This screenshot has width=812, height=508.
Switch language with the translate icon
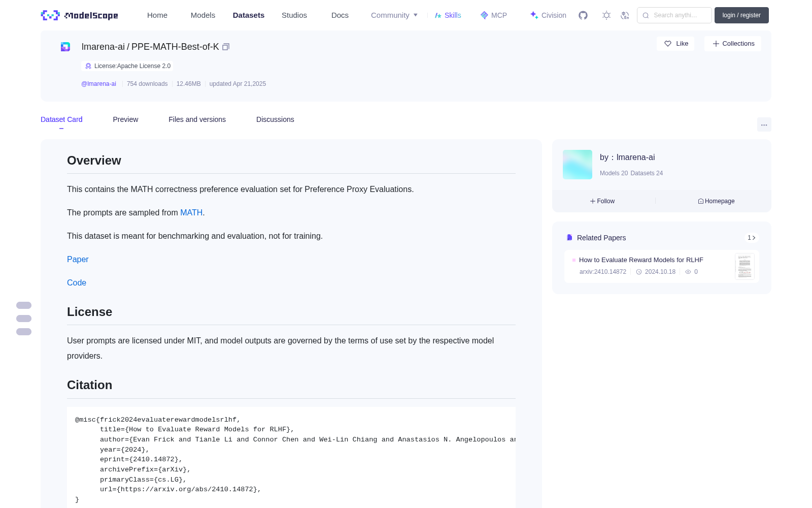pyautogui.click(x=625, y=15)
